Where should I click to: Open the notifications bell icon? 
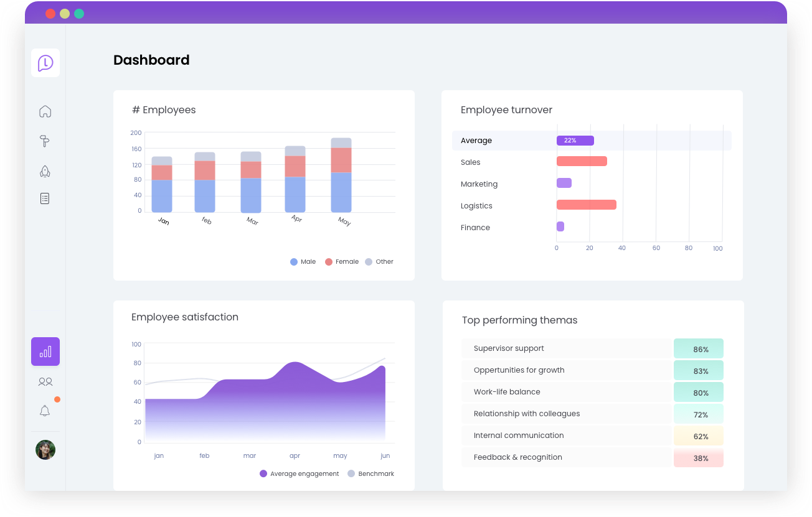[45, 411]
